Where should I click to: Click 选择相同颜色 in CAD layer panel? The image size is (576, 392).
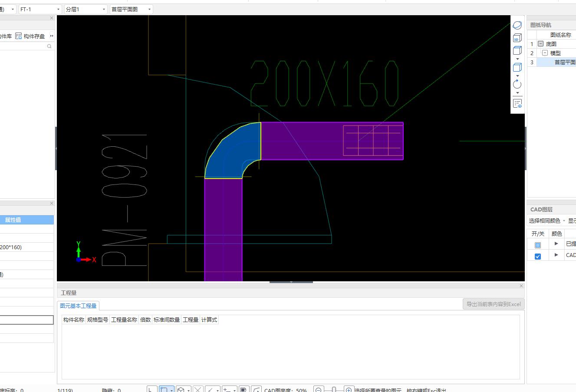(x=544, y=221)
